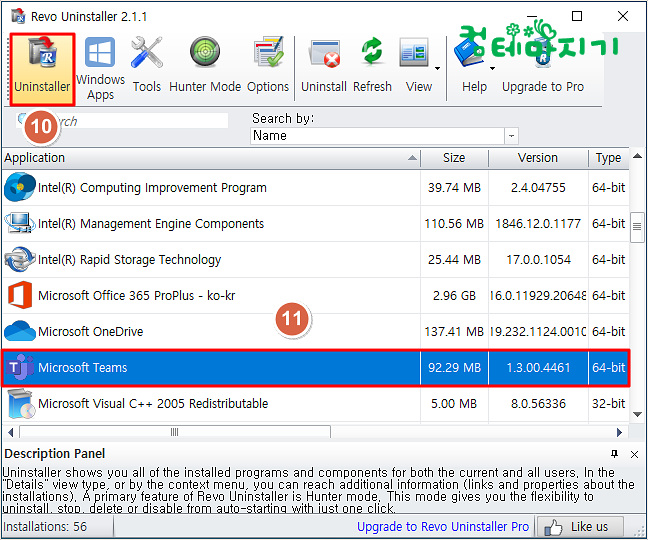Click the Revo Uninstaller title bar icon
The image size is (648, 540).
18,16
